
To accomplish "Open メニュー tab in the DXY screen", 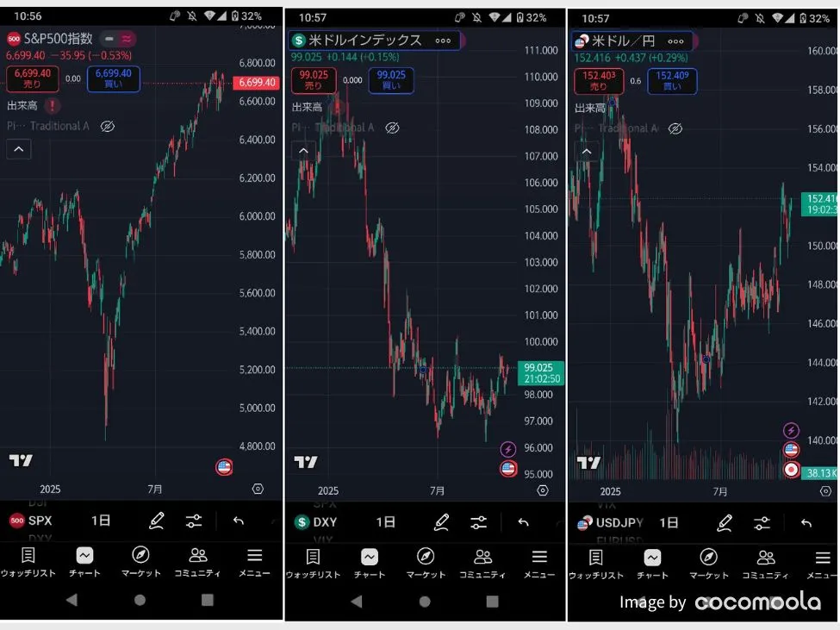I will click(x=539, y=563).
